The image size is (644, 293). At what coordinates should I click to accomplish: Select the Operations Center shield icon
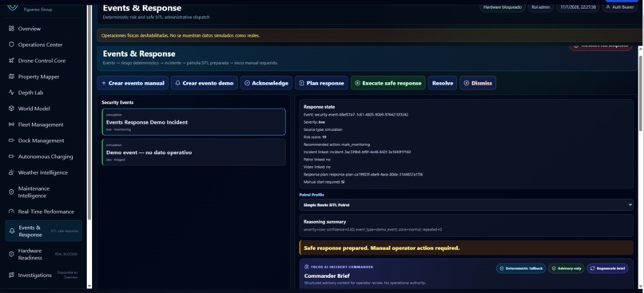coord(11,45)
